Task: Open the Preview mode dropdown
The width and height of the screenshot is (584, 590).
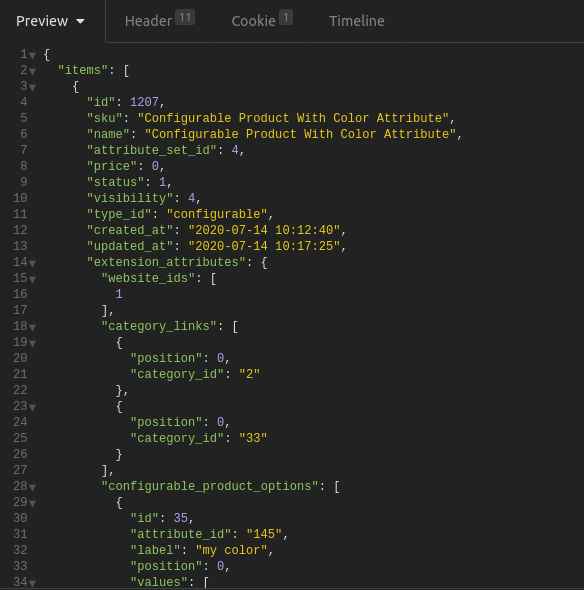Action: [50, 21]
